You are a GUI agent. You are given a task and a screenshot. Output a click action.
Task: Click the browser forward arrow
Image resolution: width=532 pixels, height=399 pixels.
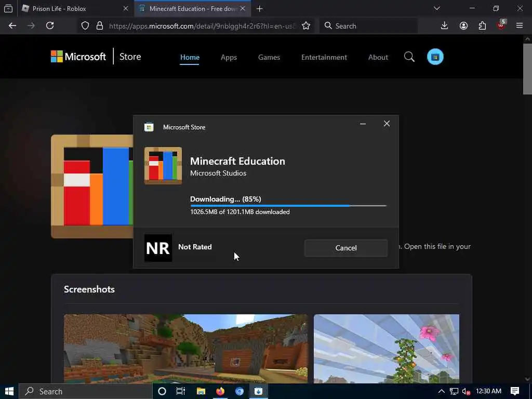[31, 26]
